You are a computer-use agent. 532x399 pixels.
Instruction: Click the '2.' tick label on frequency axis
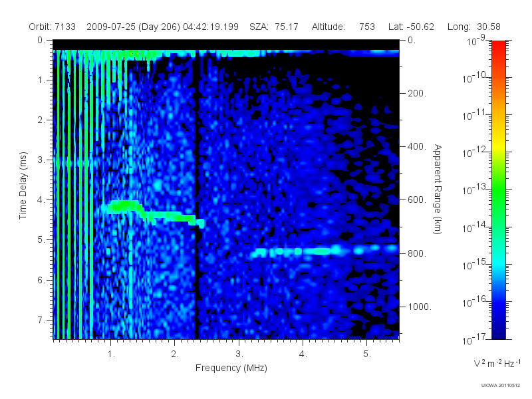click(175, 354)
